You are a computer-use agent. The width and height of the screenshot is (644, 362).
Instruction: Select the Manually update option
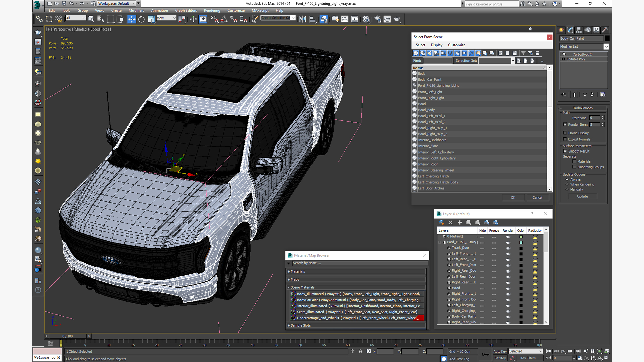(567, 189)
